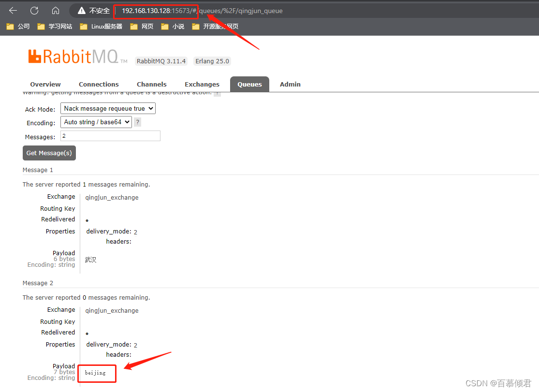Click the help question mark beside Encoding
Screen dimensions: 539x392
coord(137,122)
